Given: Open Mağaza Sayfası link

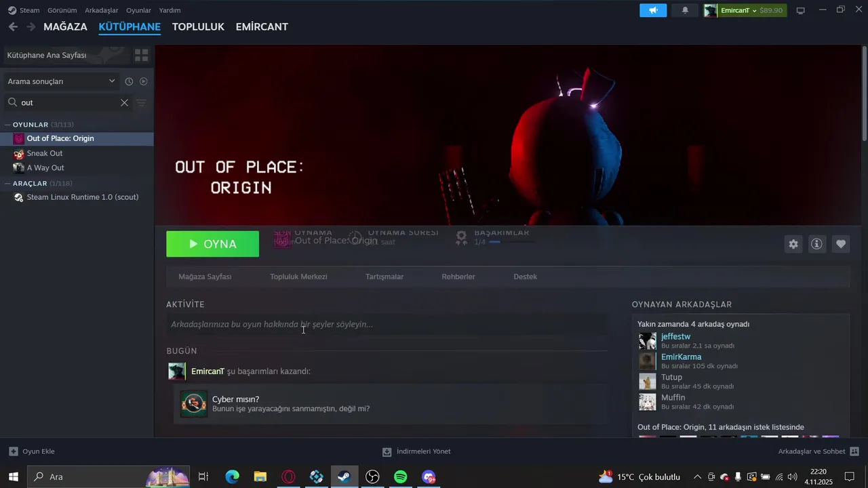Looking at the screenshot, I should (205, 277).
